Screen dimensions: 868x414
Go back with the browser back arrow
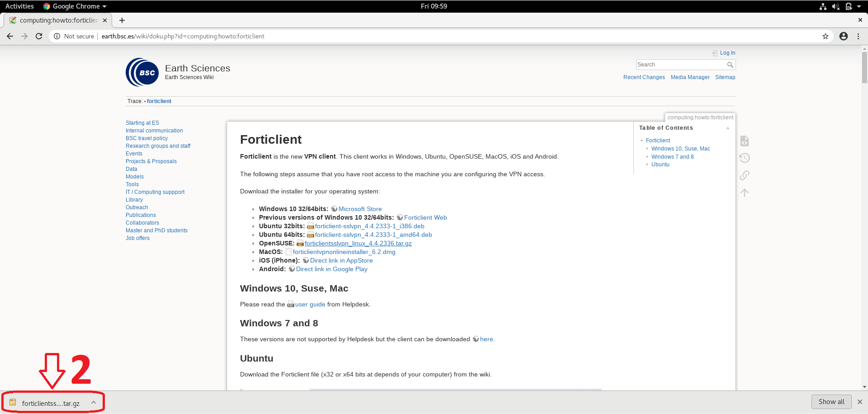10,36
